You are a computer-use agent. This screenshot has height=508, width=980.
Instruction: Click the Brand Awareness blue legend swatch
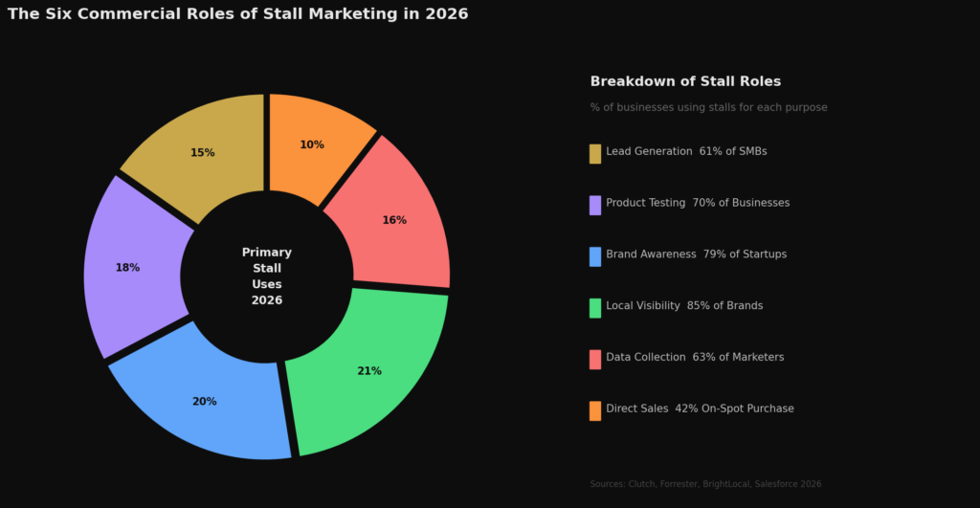tap(595, 256)
